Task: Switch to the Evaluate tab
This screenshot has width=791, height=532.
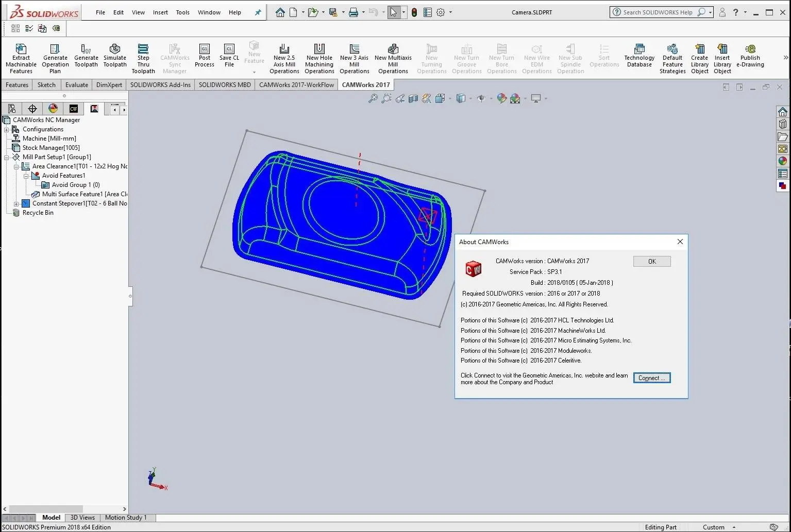Action: pos(77,84)
